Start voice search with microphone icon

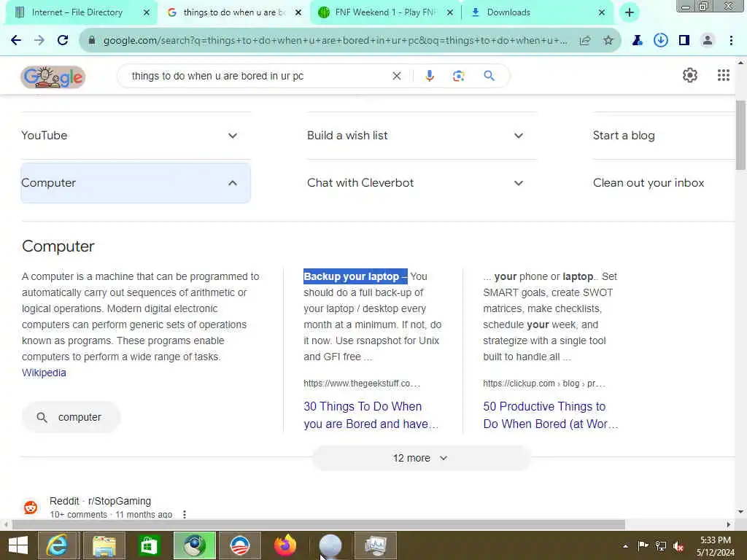pyautogui.click(x=429, y=76)
